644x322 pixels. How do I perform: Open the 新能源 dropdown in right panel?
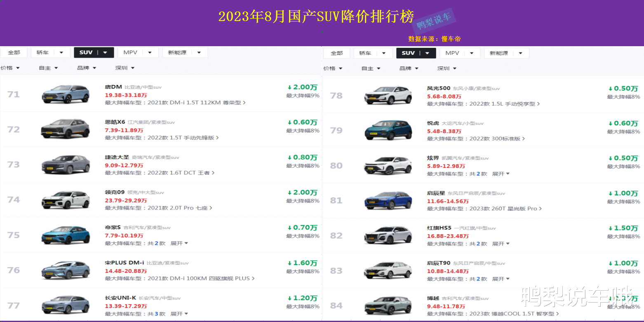pos(507,53)
